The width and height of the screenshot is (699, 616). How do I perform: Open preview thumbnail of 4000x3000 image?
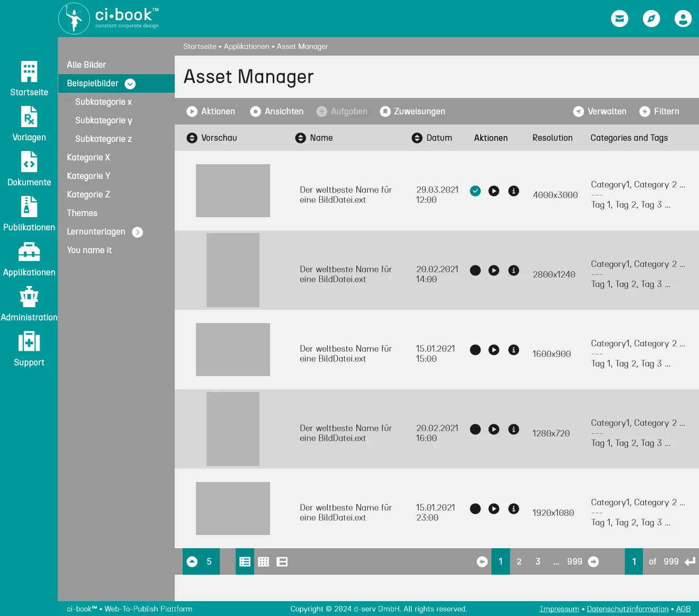point(233,191)
